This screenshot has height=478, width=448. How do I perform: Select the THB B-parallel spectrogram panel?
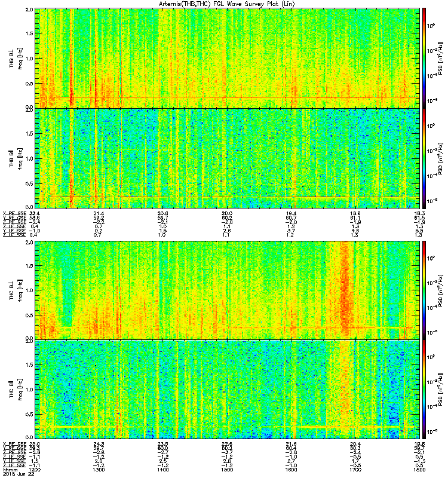pos(228,158)
